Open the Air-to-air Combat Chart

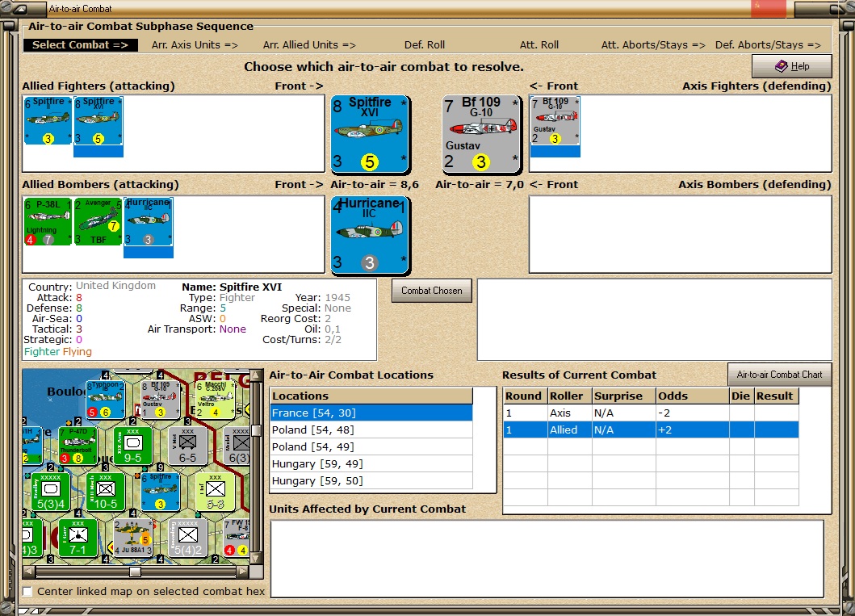tap(779, 375)
